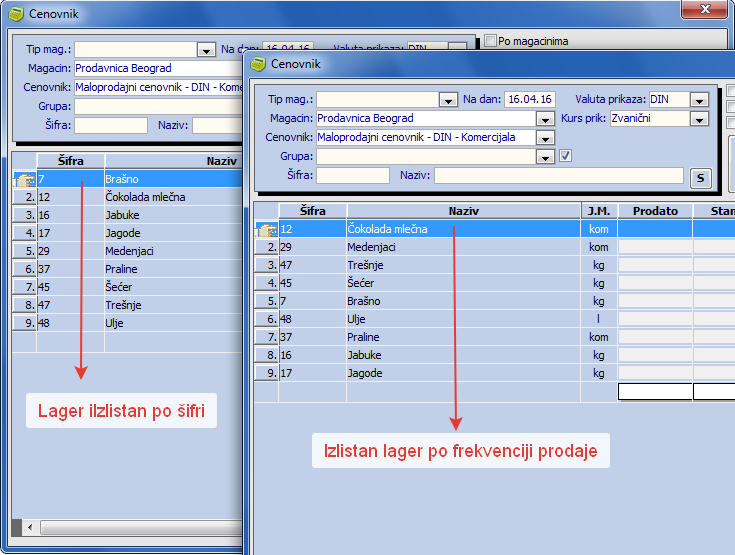Viewport: 735px width, 555px height.
Task: Expand the Magacin dropdown in front window
Action: click(x=545, y=119)
